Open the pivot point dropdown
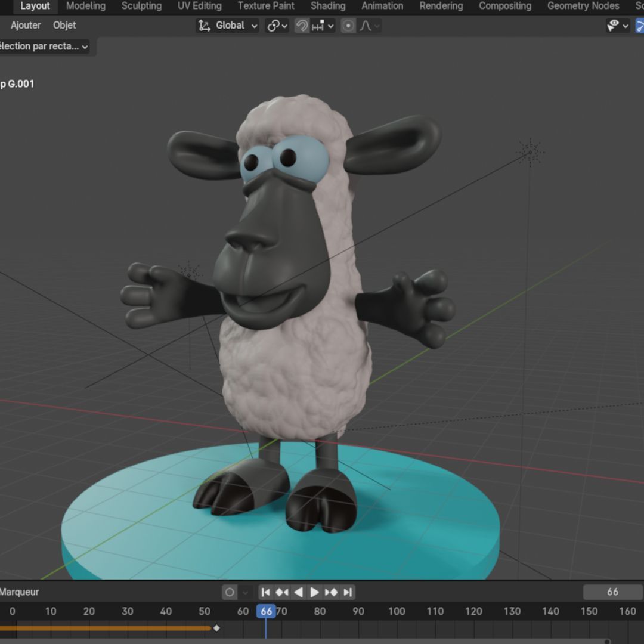The image size is (644, 644). point(277,26)
